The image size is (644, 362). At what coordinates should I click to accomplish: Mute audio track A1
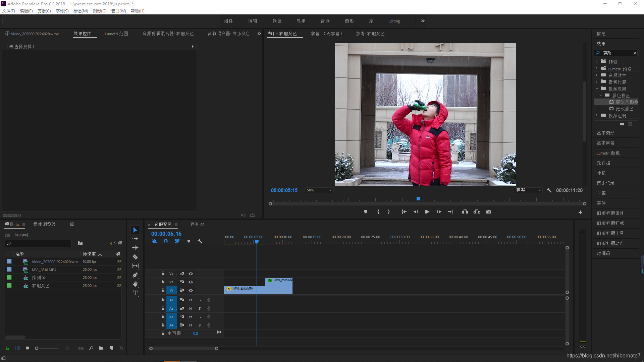pos(191,300)
